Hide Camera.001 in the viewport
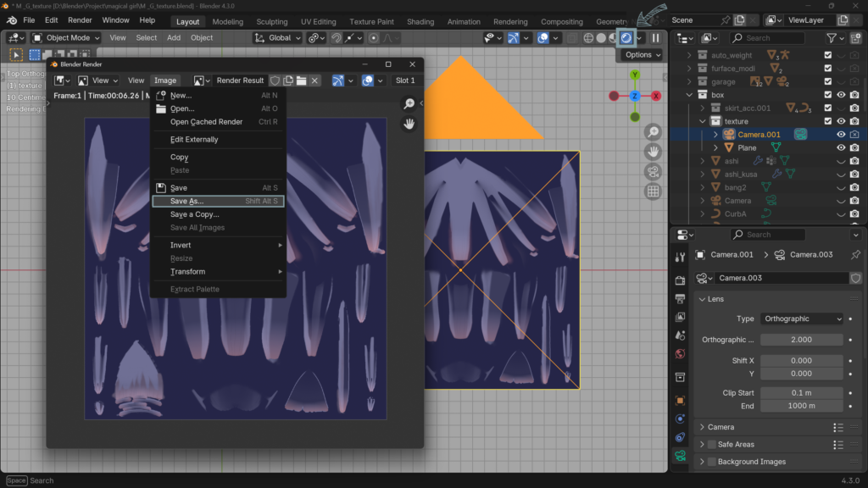Screen dimensions: 868x488 (x=841, y=135)
